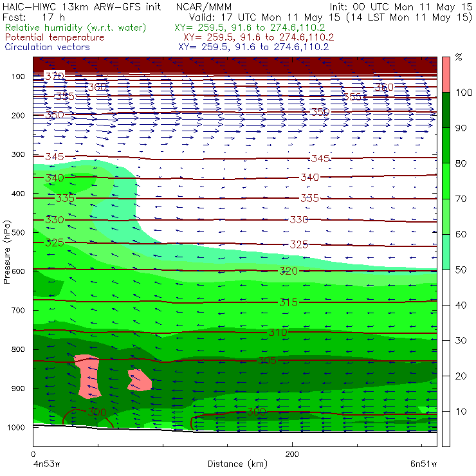The image size is (476, 476).
Task: Click the '90' color bar scale label
Action: [x=461, y=128]
